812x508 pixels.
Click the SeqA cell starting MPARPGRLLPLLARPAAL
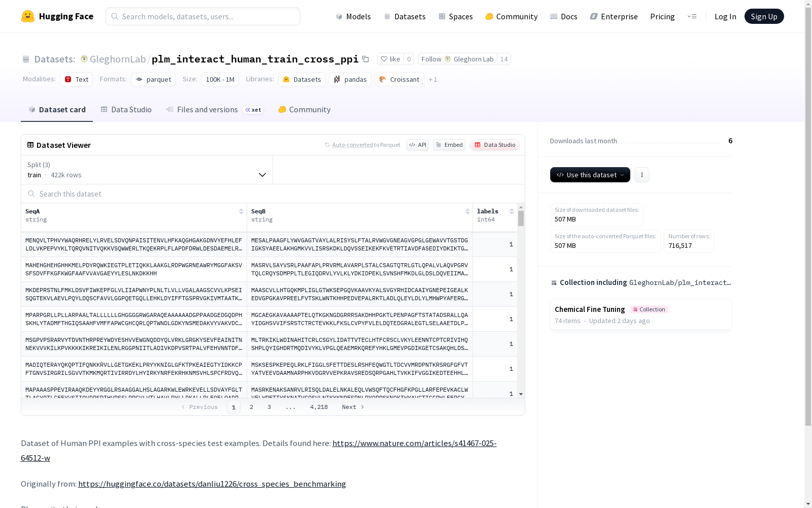pos(134,319)
